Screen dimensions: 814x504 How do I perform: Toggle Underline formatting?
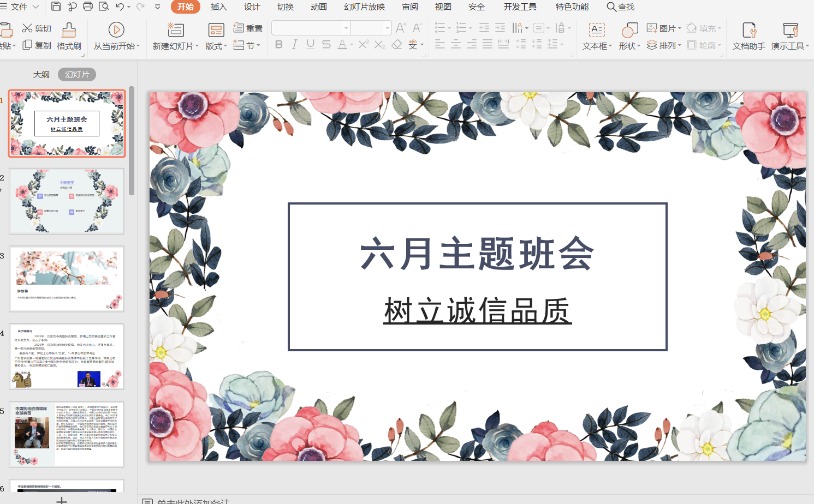[311, 45]
